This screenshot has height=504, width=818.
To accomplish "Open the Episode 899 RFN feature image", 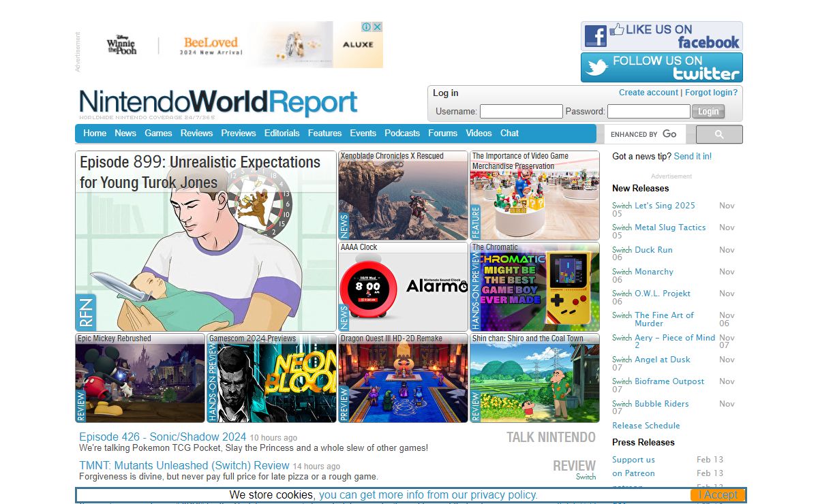I will 206,241.
